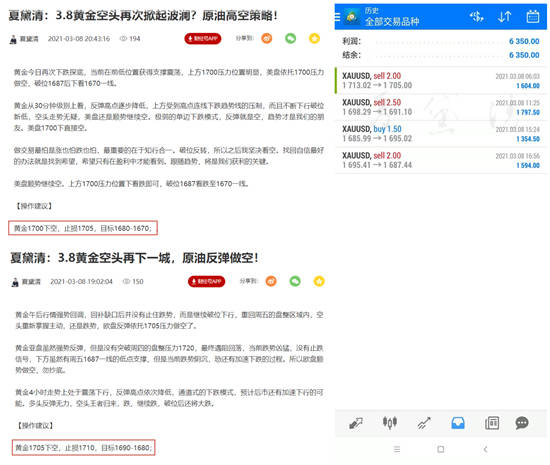Click the view count eye icon showing 194
The image size is (550, 465).
click(x=123, y=39)
